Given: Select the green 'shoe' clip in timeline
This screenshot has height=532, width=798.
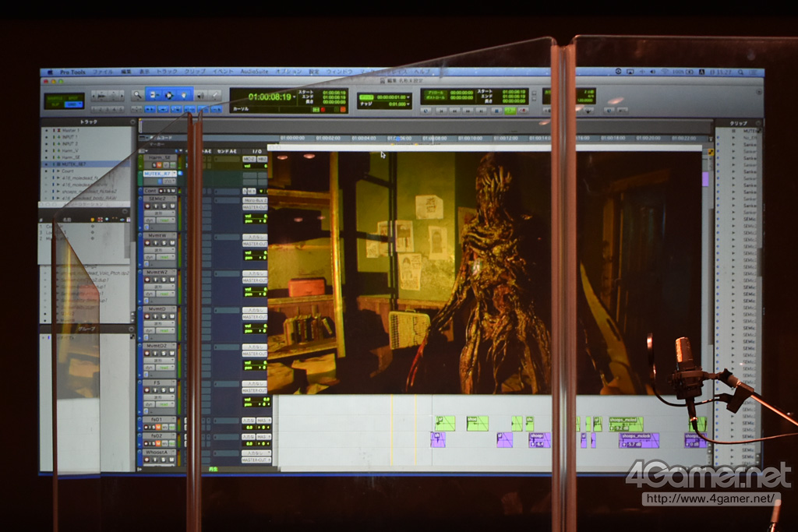Looking at the screenshot, I should point(478,423).
